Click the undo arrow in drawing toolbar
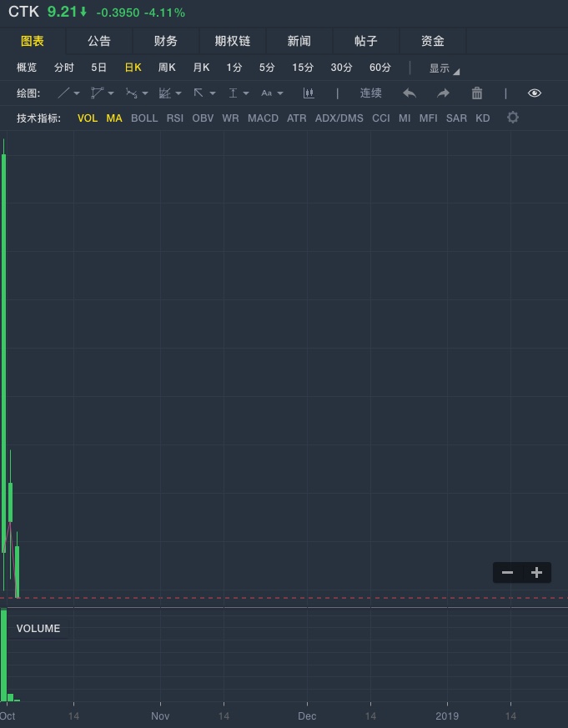568x728 pixels. pyautogui.click(x=410, y=93)
